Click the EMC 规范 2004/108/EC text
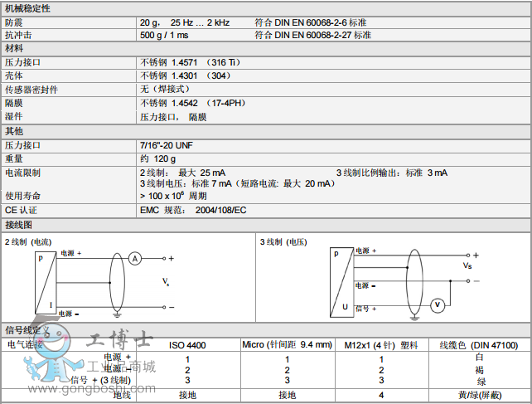532x404 pixels. pos(193,210)
